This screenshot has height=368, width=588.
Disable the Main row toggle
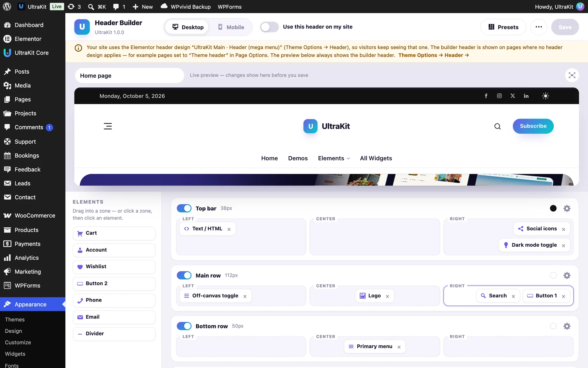tap(184, 275)
